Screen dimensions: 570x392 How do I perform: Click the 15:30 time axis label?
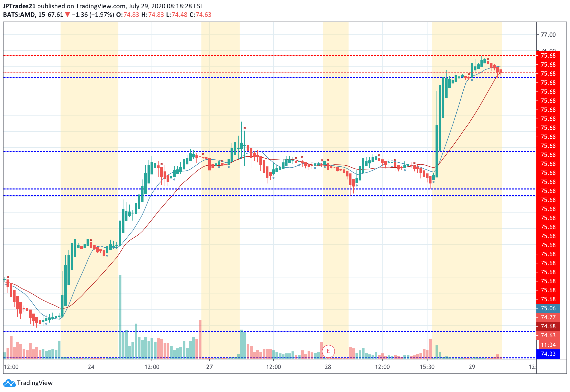[427, 367]
